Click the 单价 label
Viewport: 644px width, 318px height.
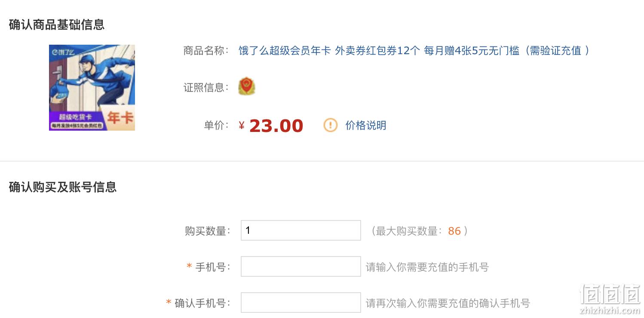pyautogui.click(x=217, y=125)
